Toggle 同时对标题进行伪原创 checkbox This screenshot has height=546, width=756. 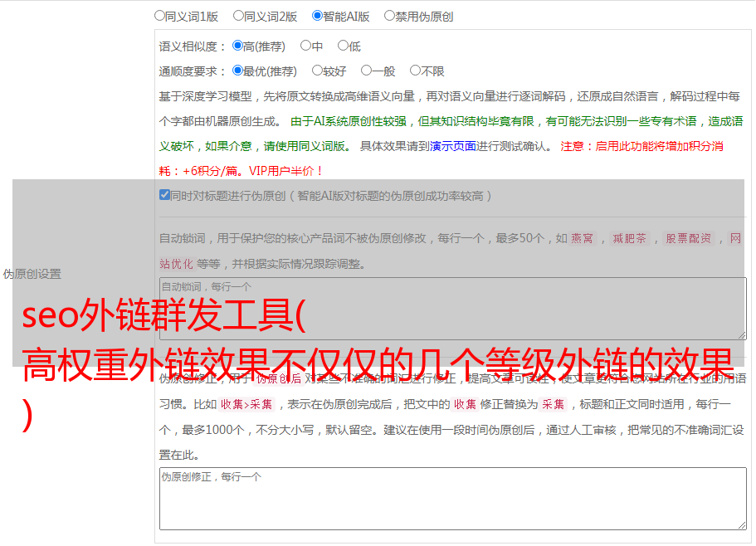pos(164,195)
